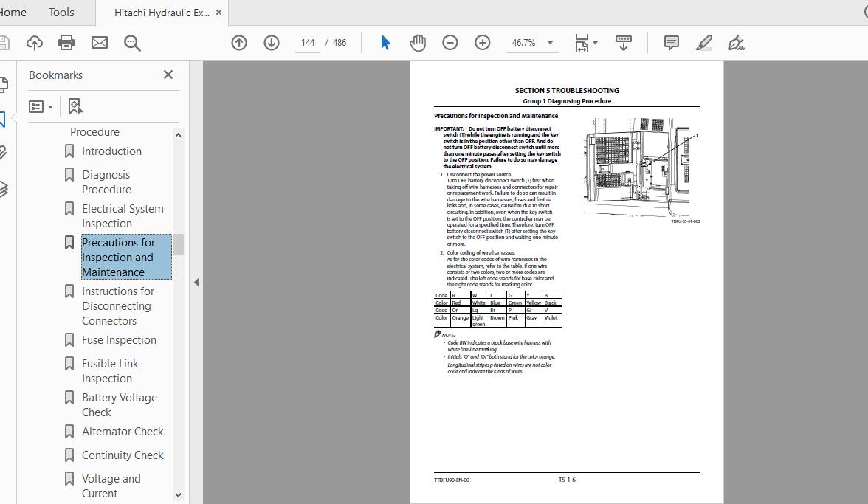Open Electrical System Inspection bookmark
The width and height of the screenshot is (868, 504).
pos(123,215)
